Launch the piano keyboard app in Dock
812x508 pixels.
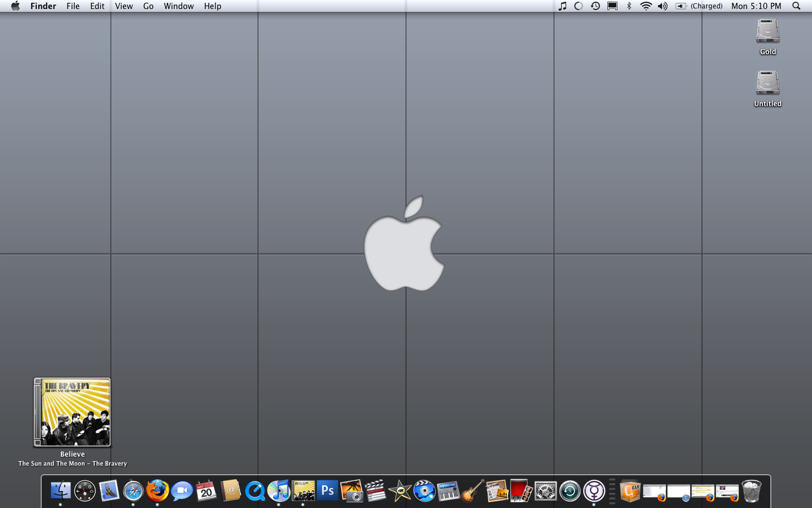click(x=448, y=491)
